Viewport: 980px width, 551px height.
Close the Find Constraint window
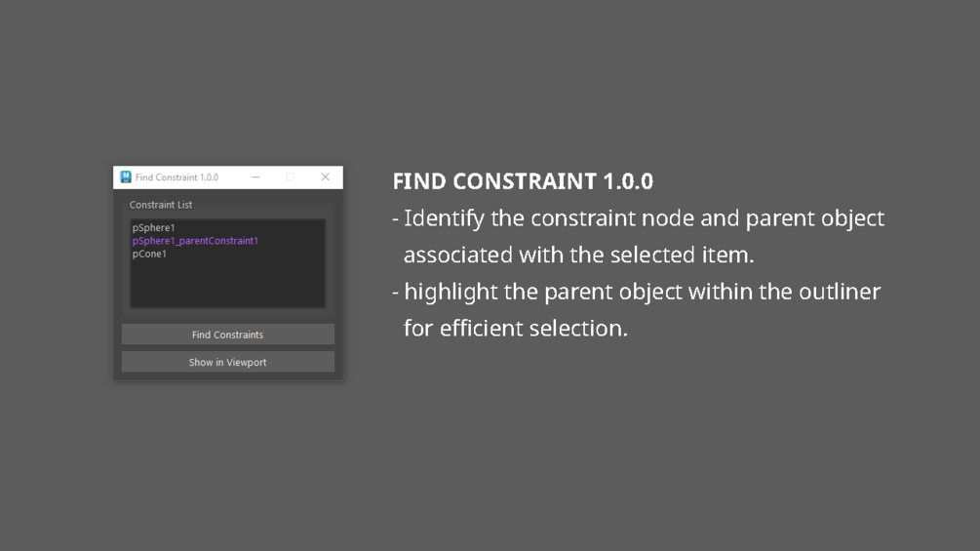click(x=325, y=177)
